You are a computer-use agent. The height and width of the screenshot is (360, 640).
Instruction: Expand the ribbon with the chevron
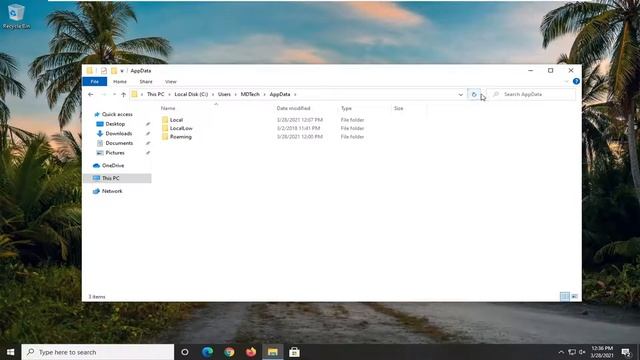567,82
